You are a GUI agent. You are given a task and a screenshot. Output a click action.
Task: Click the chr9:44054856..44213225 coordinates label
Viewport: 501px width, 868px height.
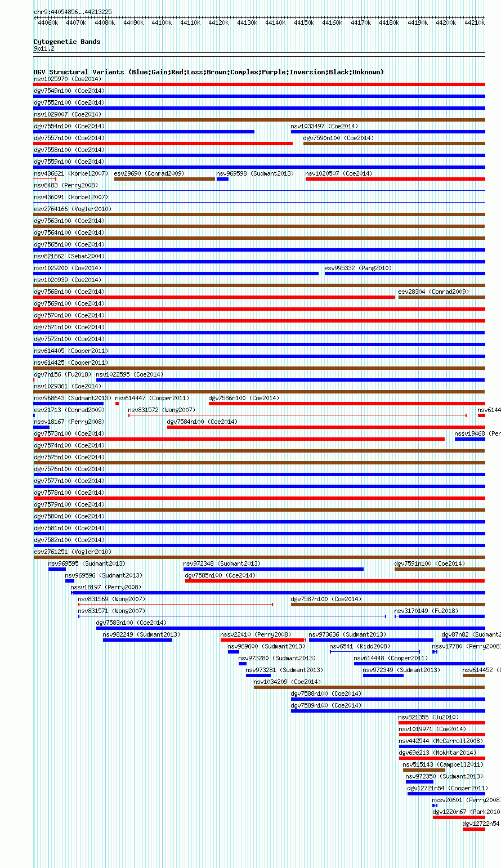point(73,12)
